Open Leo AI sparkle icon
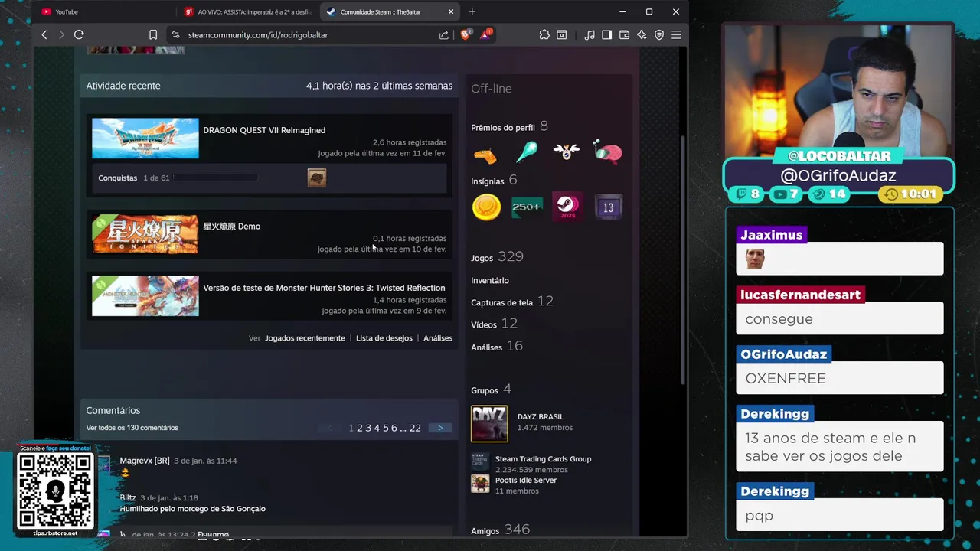 pos(642,34)
